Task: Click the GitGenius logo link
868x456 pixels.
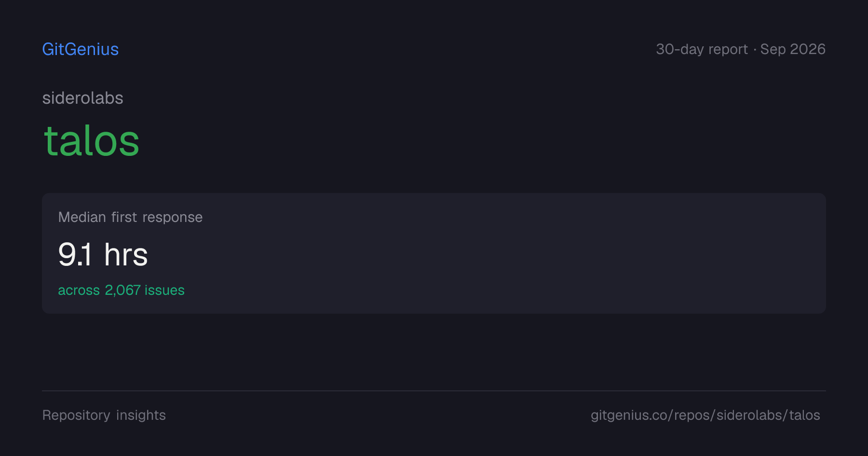Action: [x=81, y=49]
